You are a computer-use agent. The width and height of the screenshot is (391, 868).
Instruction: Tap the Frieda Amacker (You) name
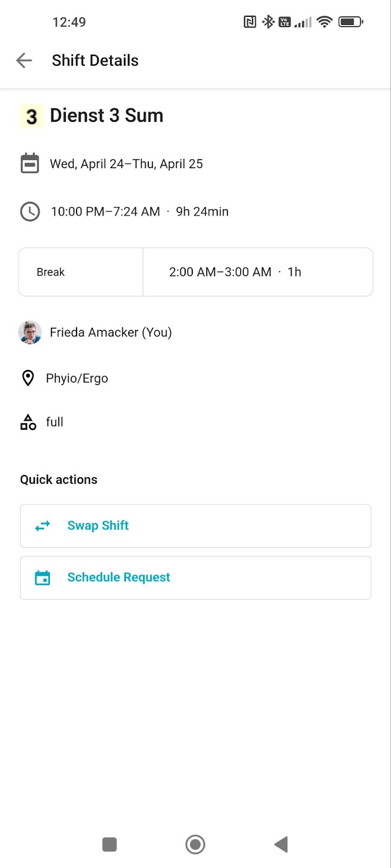[x=111, y=332]
